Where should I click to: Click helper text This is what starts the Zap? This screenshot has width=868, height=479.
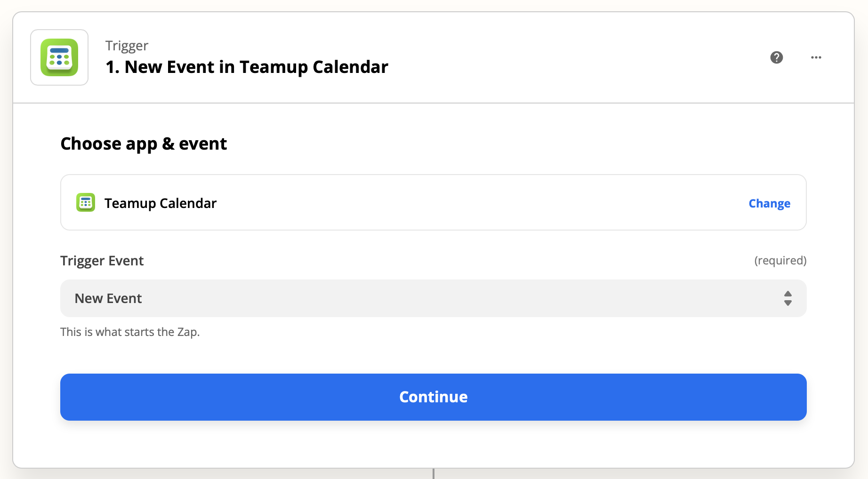[x=130, y=332]
